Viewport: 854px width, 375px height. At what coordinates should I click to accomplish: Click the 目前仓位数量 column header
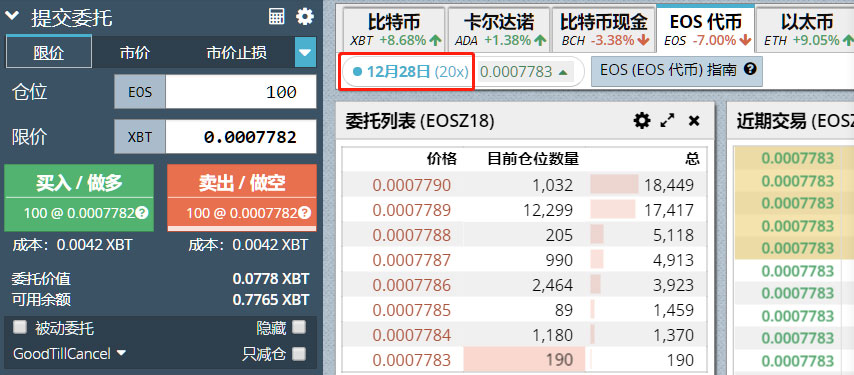point(533,159)
